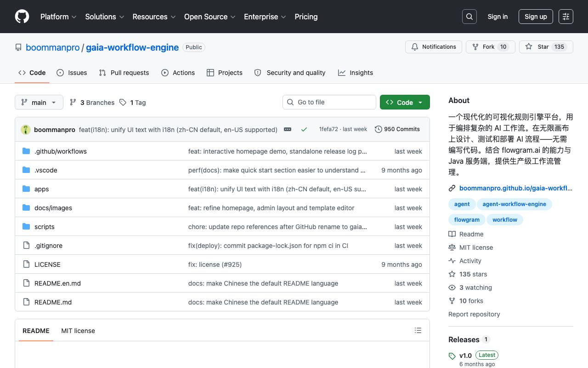Click the tag icon next to v1.0 release
The height and width of the screenshot is (368, 588).
tap(452, 356)
